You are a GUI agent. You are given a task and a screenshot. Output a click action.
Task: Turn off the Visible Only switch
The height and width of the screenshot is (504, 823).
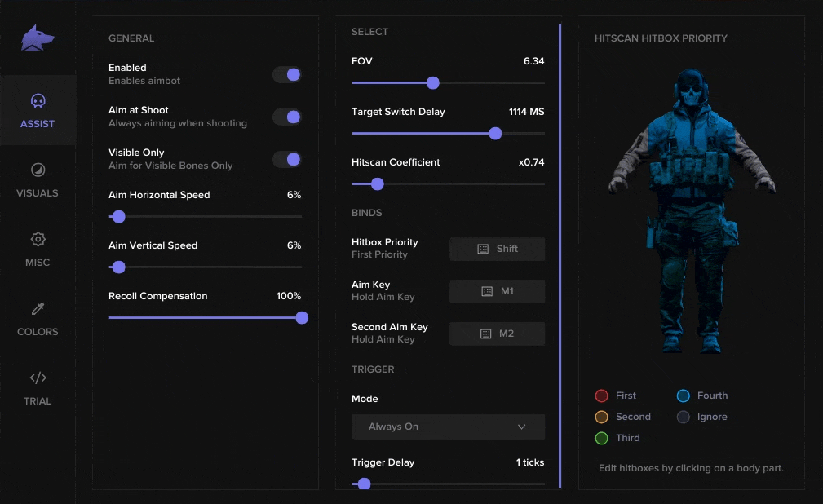tap(287, 159)
